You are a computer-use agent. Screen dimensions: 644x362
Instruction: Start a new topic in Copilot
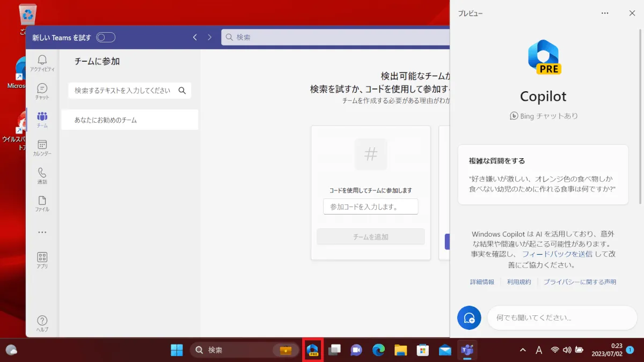tap(469, 317)
